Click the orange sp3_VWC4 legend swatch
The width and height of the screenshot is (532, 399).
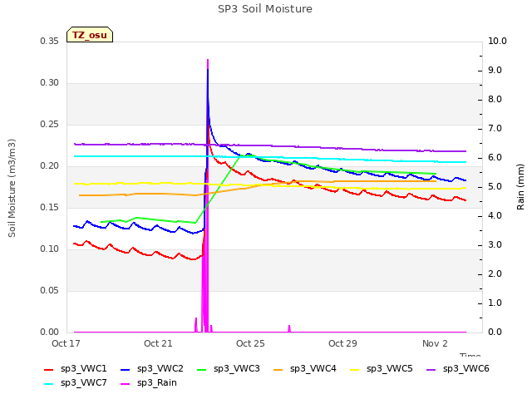click(278, 370)
